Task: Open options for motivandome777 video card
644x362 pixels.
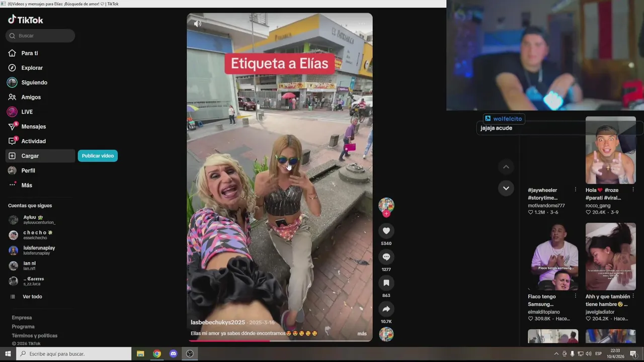Action: (x=576, y=190)
